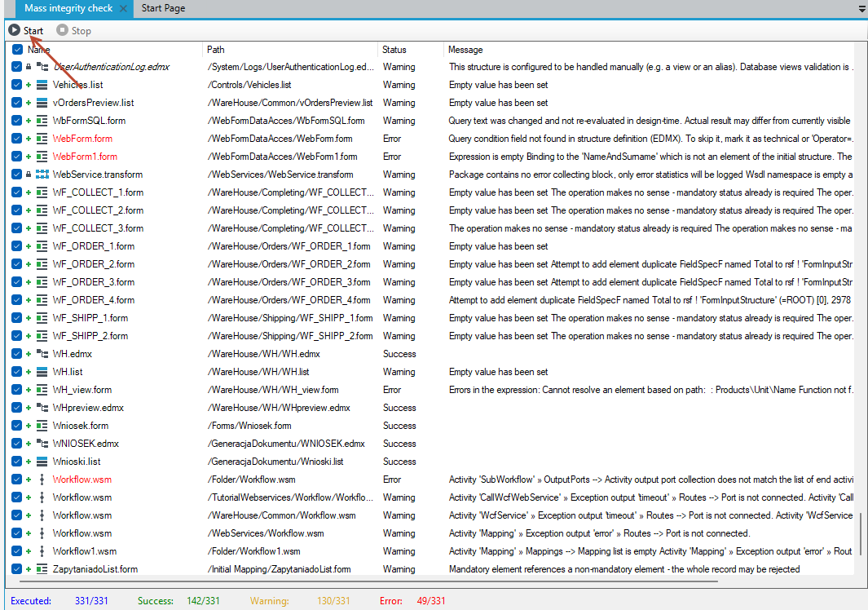Select the red Workflow.wsm entry in /Folder
Viewport: 868px width, 610px height.
(82, 480)
